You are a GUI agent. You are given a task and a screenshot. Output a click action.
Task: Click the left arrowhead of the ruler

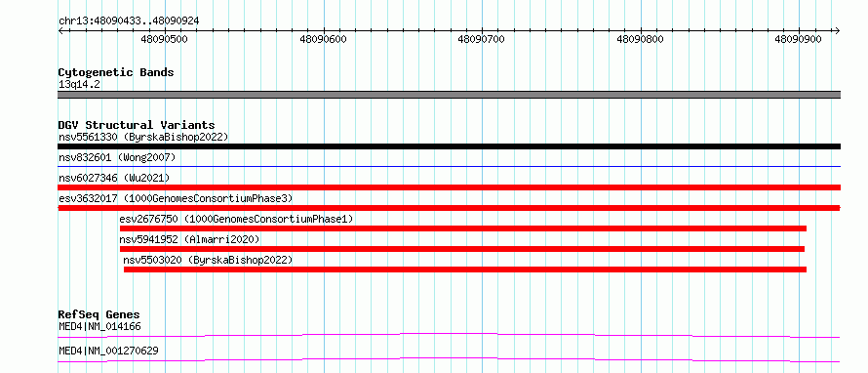60,31
